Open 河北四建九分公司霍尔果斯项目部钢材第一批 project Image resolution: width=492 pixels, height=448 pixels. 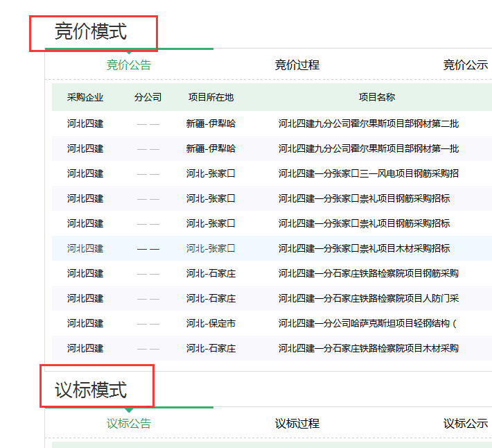369,148
